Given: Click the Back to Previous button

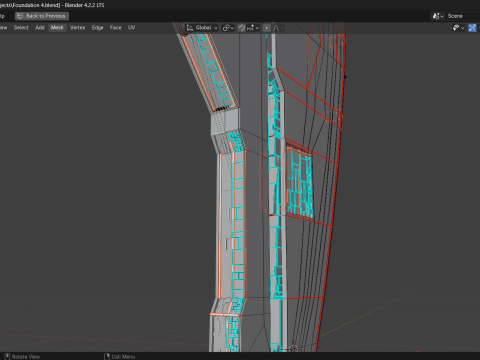Looking at the screenshot, I should tap(42, 16).
